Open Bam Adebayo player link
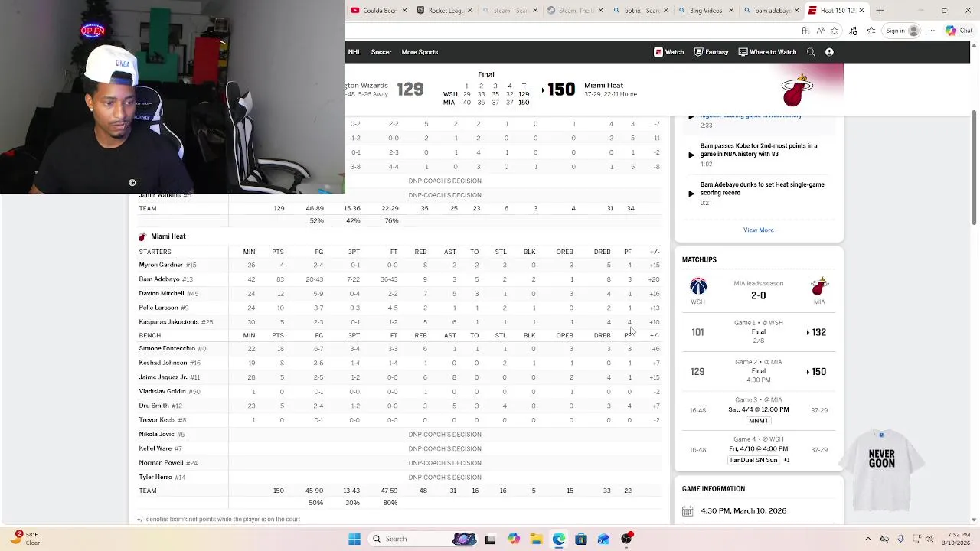The height and width of the screenshot is (551, 980). point(159,279)
